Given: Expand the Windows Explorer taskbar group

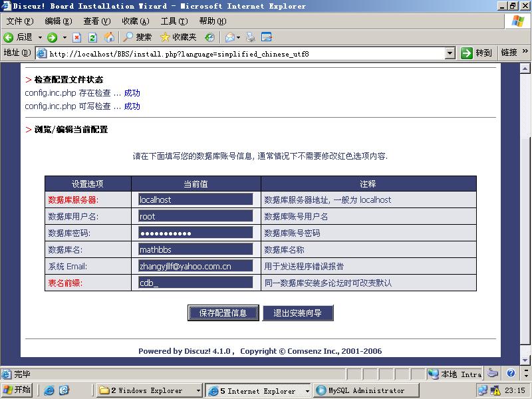Looking at the screenshot, I should tap(198, 391).
